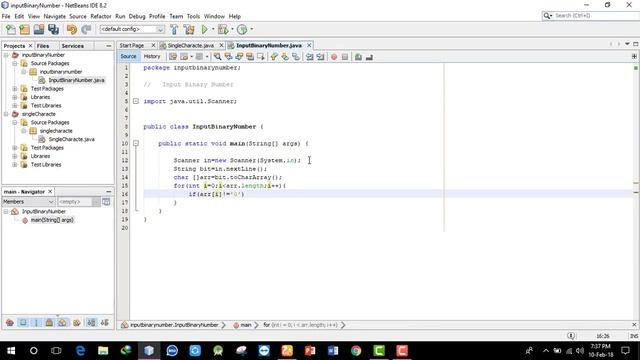
Task: Switch to the Start Page tab
Action: pyautogui.click(x=132, y=46)
